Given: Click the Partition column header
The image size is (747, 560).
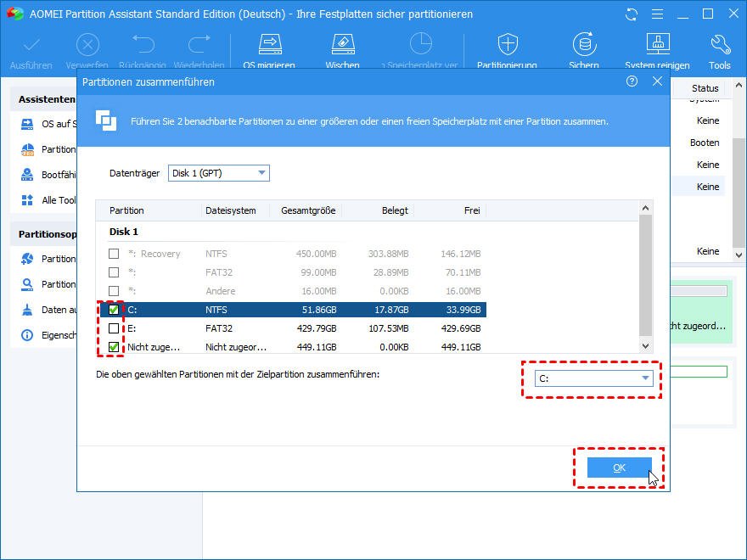Looking at the screenshot, I should (x=126, y=210).
